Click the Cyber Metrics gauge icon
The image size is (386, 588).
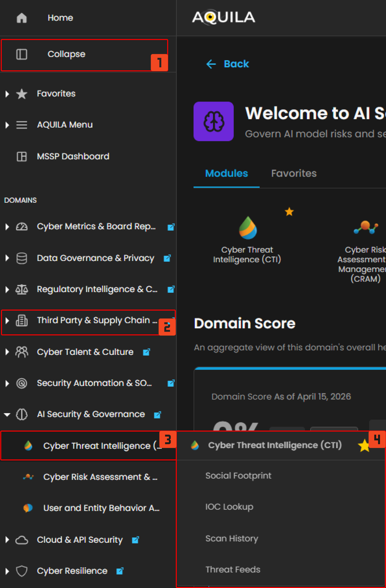tap(22, 227)
